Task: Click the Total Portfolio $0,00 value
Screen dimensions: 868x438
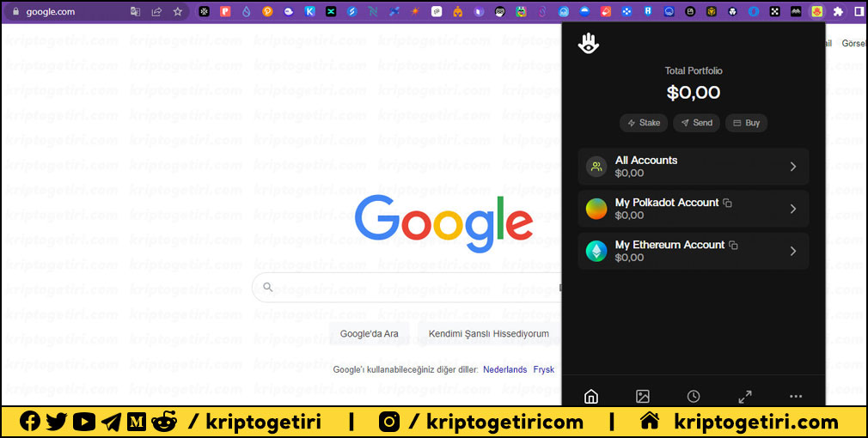Action: 694,93
